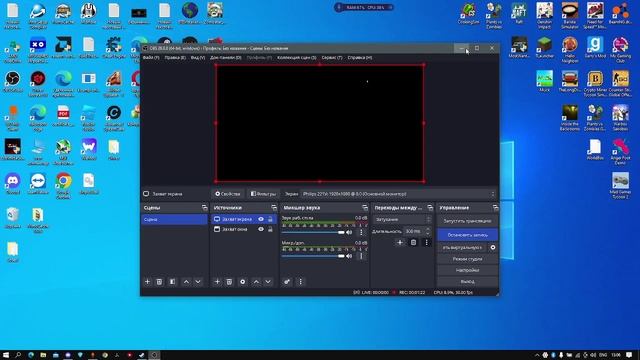Open the Docks (Док-панели) menu
The height and width of the screenshot is (360, 640).
click(226, 58)
